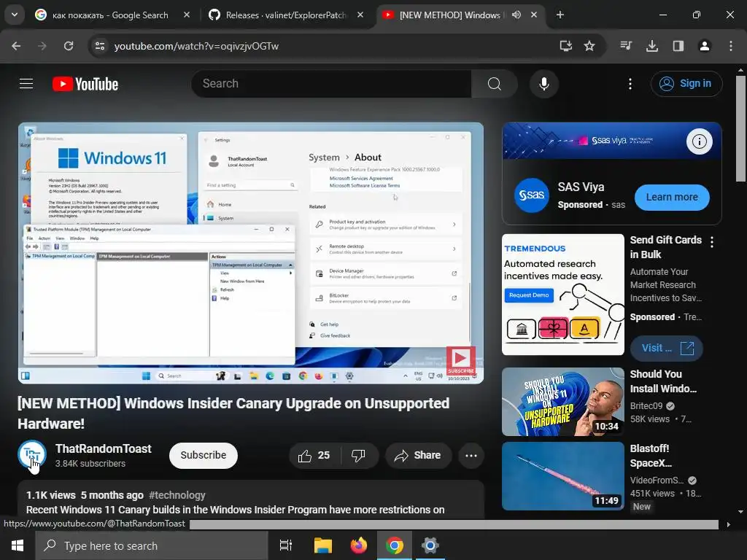Toggle Chrome side panel
This screenshot has width=747, height=560.
tap(678, 46)
